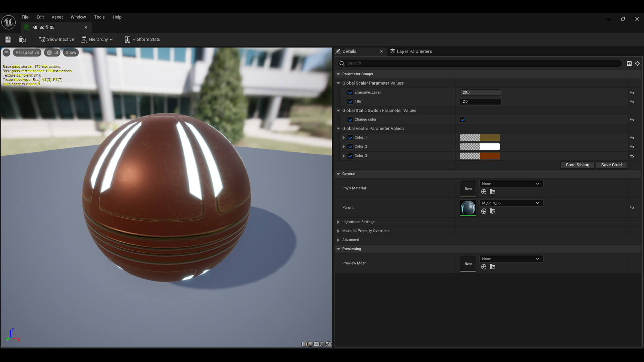
Task: Open details panel settings gear
Action: click(x=637, y=63)
